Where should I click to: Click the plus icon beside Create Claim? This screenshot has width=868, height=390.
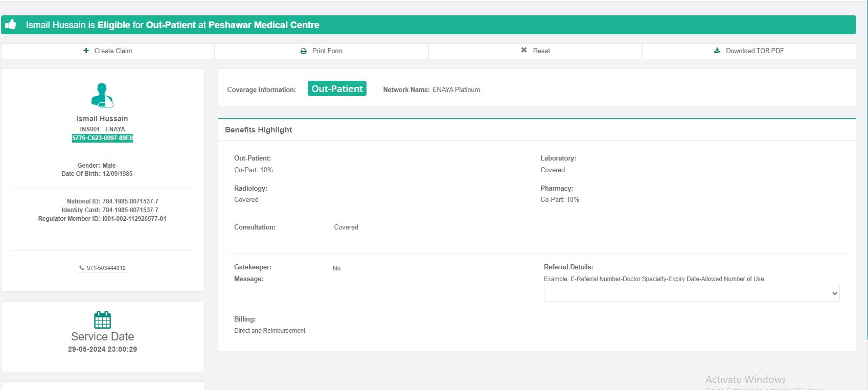(x=86, y=51)
